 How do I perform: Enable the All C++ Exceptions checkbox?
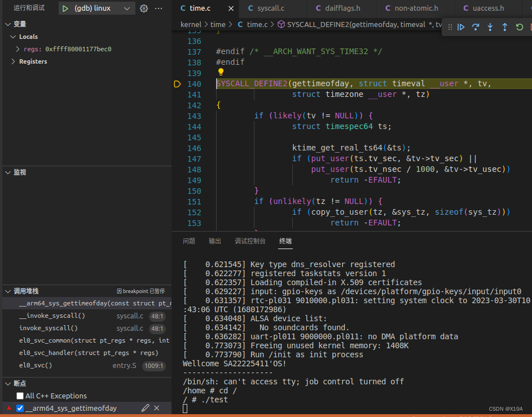tap(20, 396)
